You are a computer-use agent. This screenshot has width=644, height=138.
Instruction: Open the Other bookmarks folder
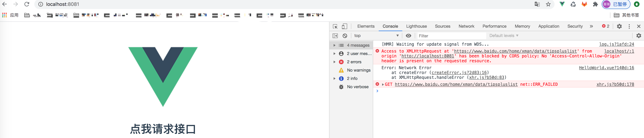626,15
